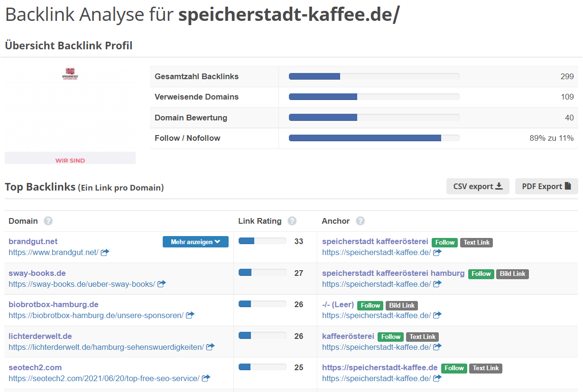The width and height of the screenshot is (583, 392).
Task: Download report via PDF Export
Action: click(546, 186)
